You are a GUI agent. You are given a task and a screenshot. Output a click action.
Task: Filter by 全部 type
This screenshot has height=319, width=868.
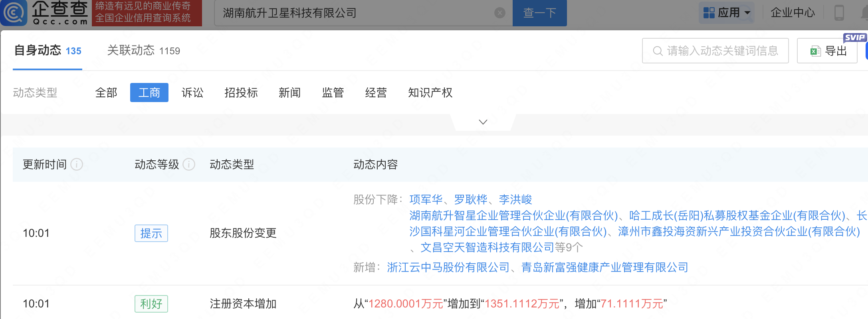106,93
